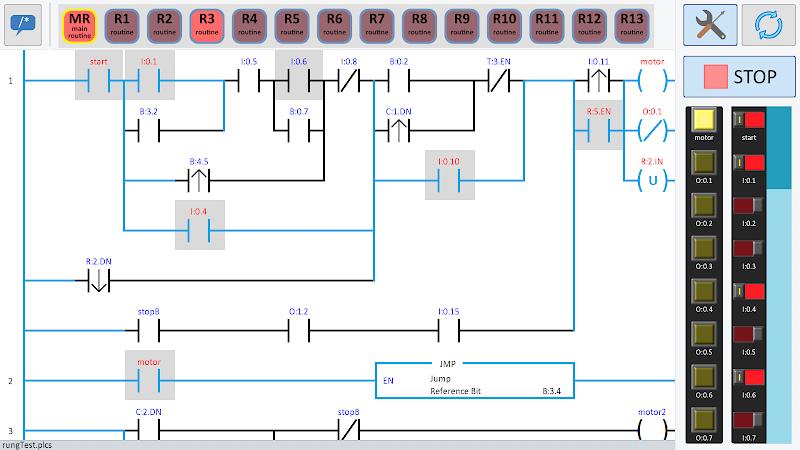Toggle the I:0.6 input switch
This screenshot has height=450, width=800.
point(749,378)
